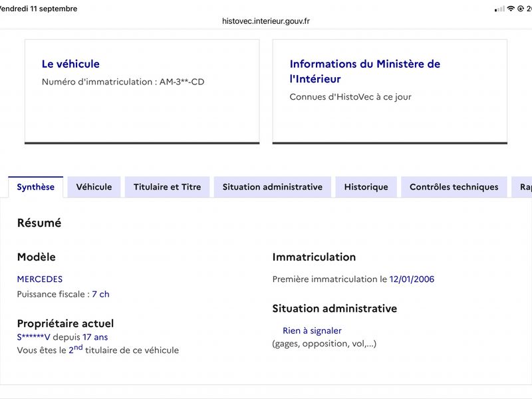Image resolution: width=532 pixels, height=399 pixels.
Task: Open the Titulaire et Titre tab
Action: point(168,187)
